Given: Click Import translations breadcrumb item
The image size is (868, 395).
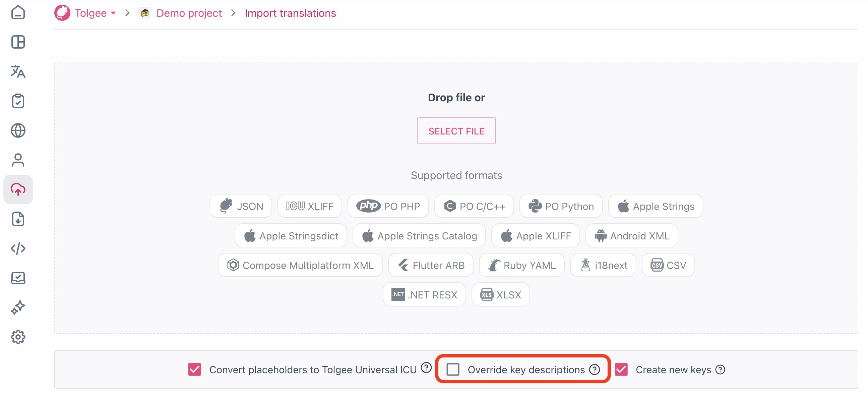Looking at the screenshot, I should (291, 13).
